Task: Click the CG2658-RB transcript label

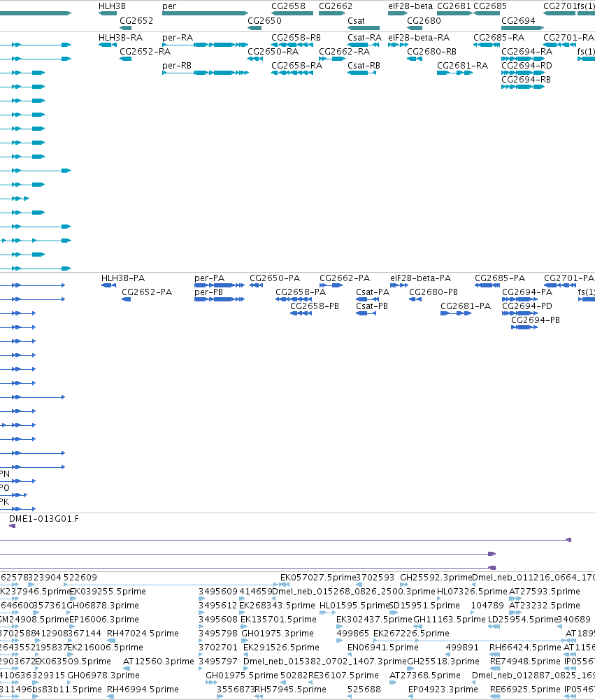Action: pos(296,38)
